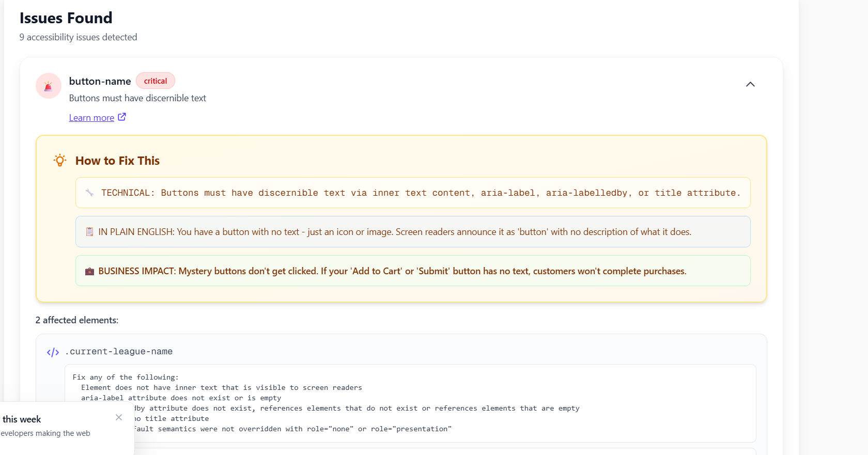The image size is (868, 455).
Task: Click the 'How to Fix This' heading
Action: pyautogui.click(x=117, y=161)
